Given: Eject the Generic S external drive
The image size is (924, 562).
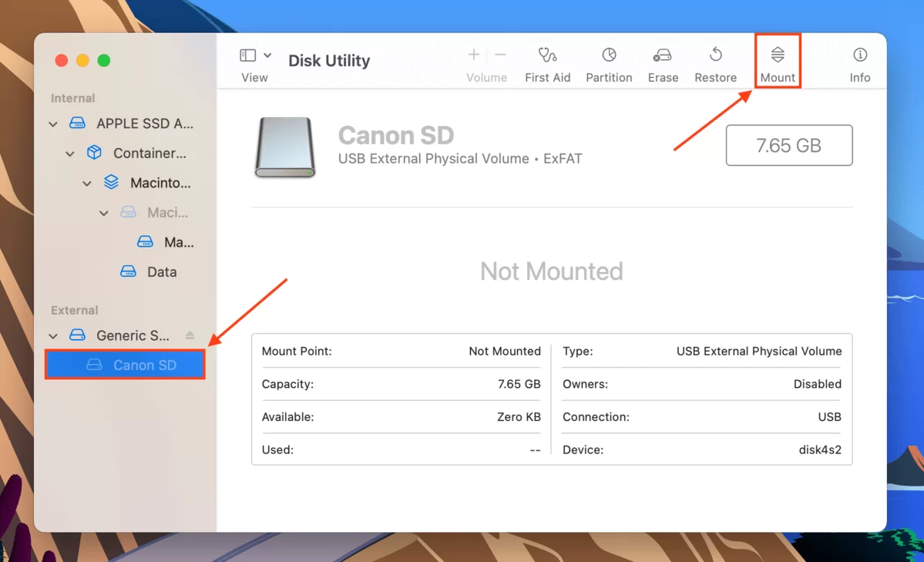Looking at the screenshot, I should click(189, 335).
